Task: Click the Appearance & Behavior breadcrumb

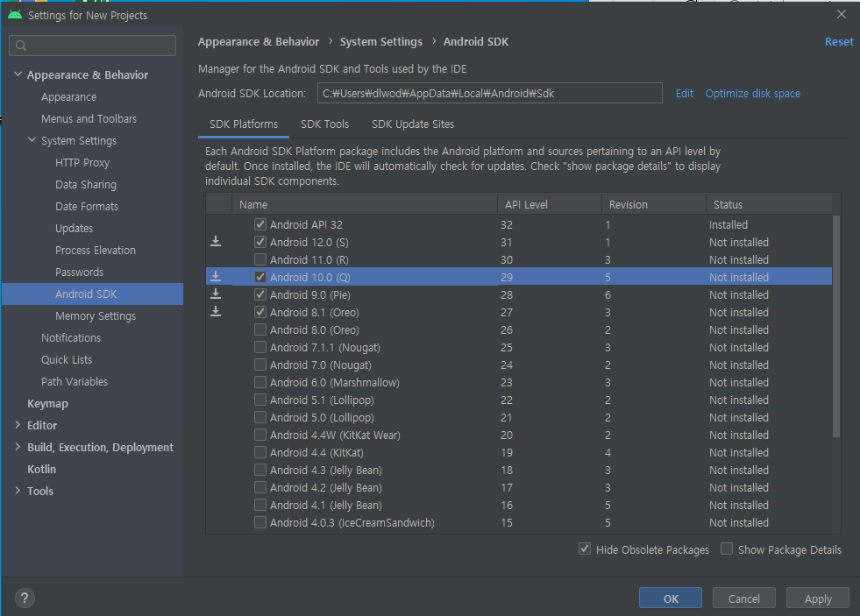Action: [259, 42]
